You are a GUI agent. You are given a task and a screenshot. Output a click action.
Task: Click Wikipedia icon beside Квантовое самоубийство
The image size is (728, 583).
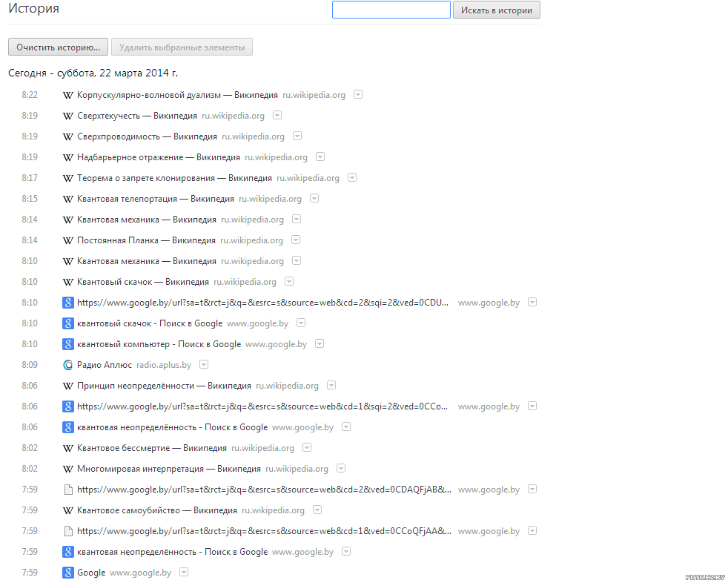click(x=67, y=510)
